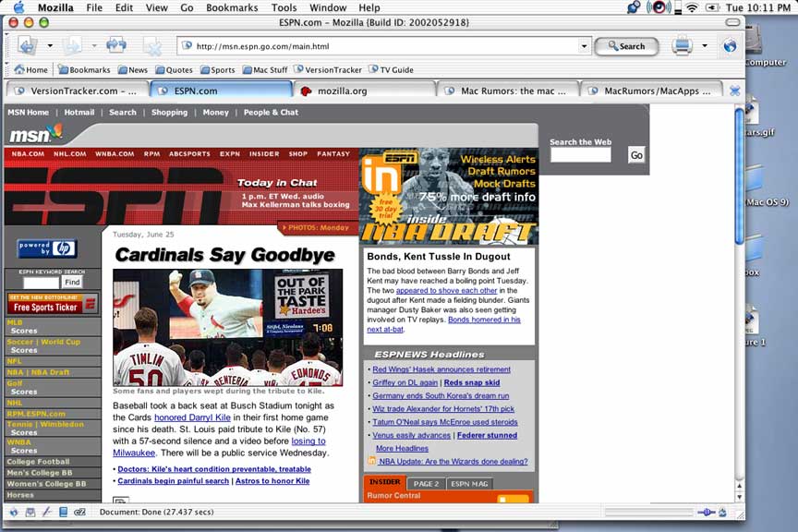Open the Go menu
The width and height of the screenshot is (798, 532).
tap(187, 7)
